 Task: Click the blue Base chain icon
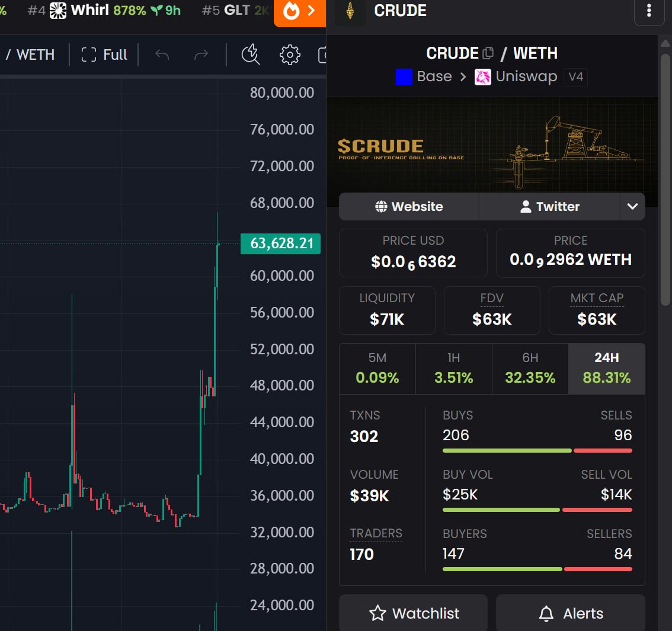[x=404, y=77]
